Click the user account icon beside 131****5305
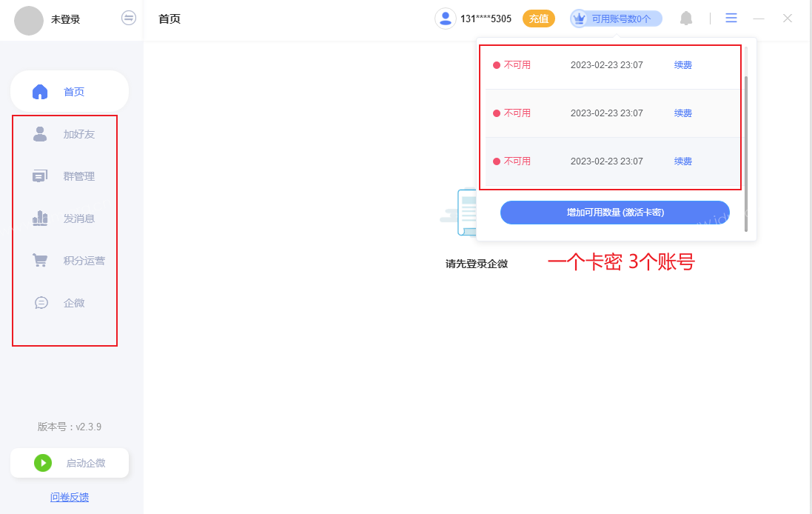Viewport: 812px width, 514px height. click(445, 19)
